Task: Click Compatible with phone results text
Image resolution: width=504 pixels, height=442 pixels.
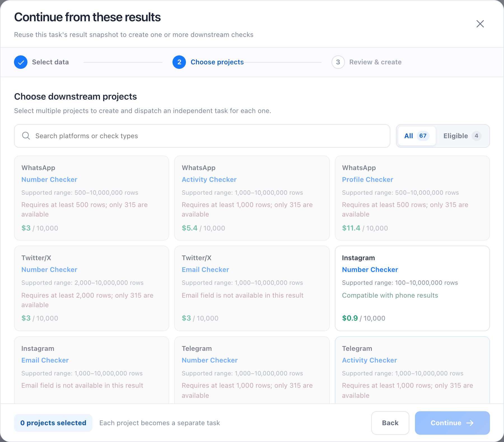Action: [x=390, y=295]
